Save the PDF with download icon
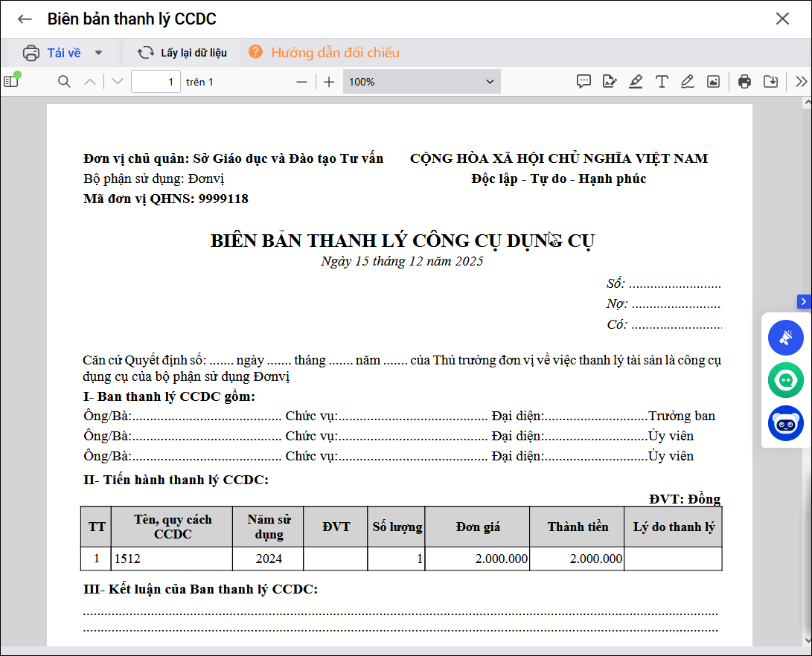 coord(770,82)
